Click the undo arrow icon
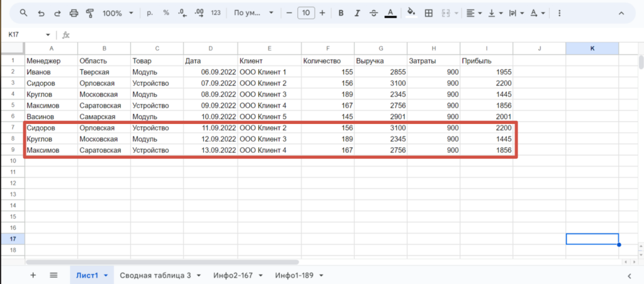644x284 pixels. coord(41,13)
